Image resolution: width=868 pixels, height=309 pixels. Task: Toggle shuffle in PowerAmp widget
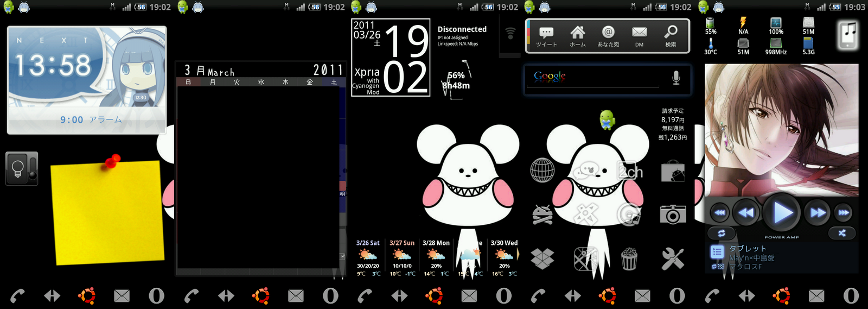pyautogui.click(x=842, y=233)
